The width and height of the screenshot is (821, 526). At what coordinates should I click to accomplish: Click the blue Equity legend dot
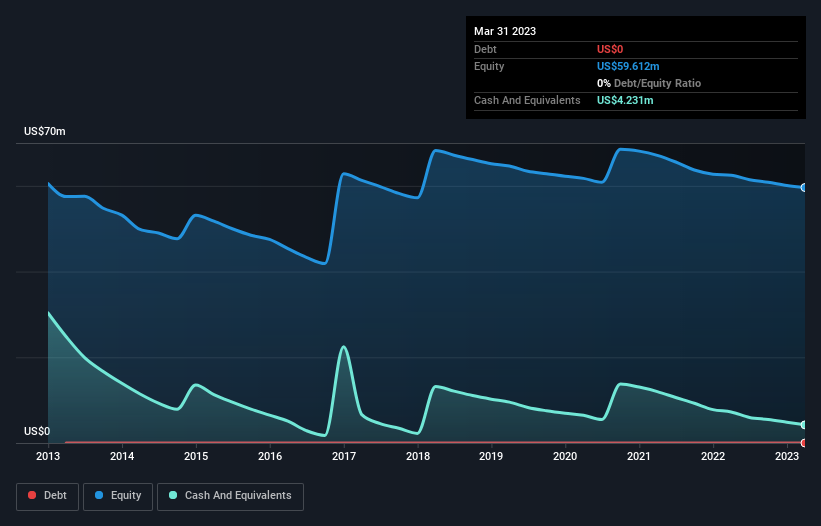pos(99,495)
